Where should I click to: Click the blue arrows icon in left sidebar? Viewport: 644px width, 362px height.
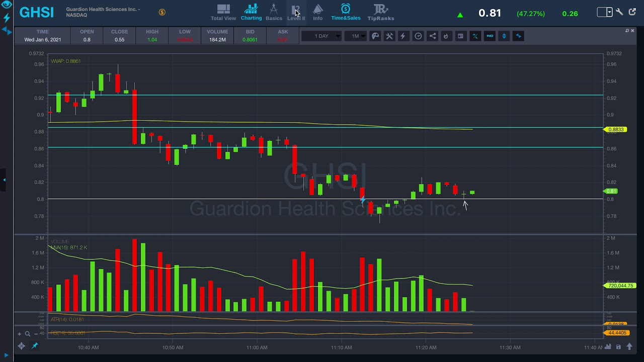7,30
